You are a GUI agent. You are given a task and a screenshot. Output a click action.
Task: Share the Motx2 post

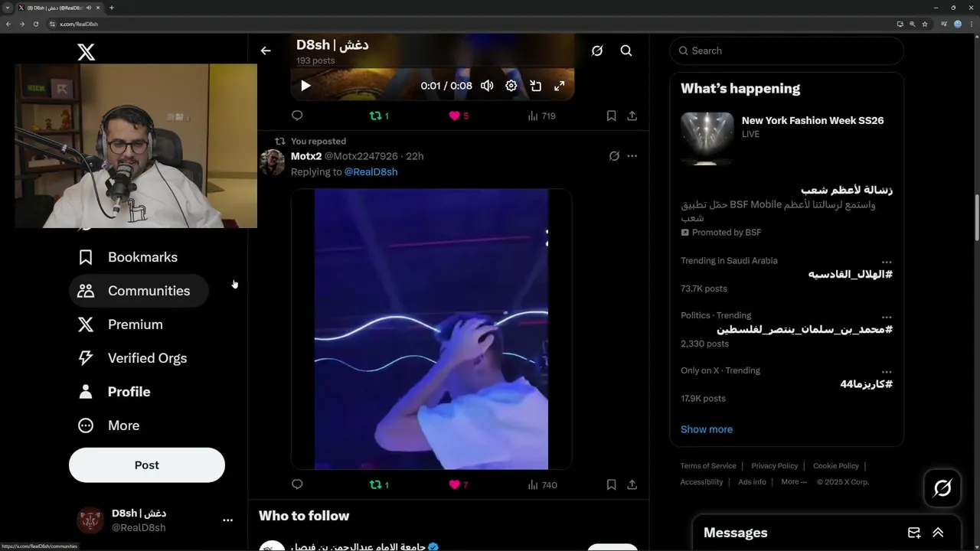(x=632, y=484)
